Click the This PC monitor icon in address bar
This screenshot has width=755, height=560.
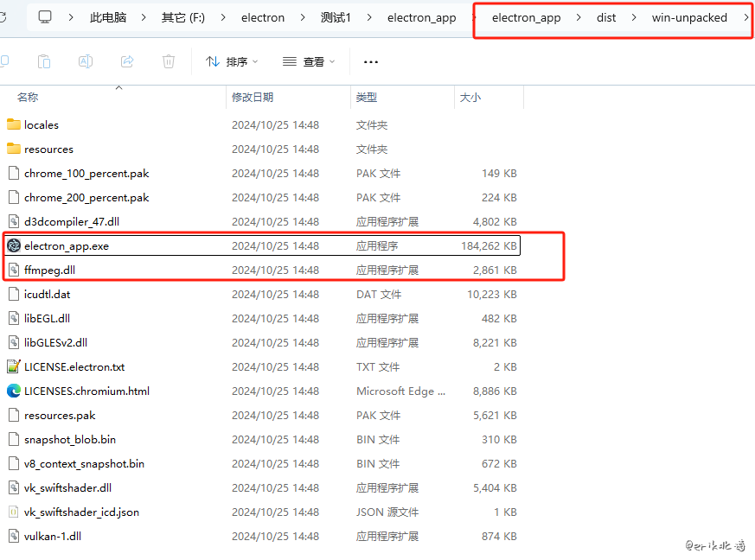click(46, 17)
